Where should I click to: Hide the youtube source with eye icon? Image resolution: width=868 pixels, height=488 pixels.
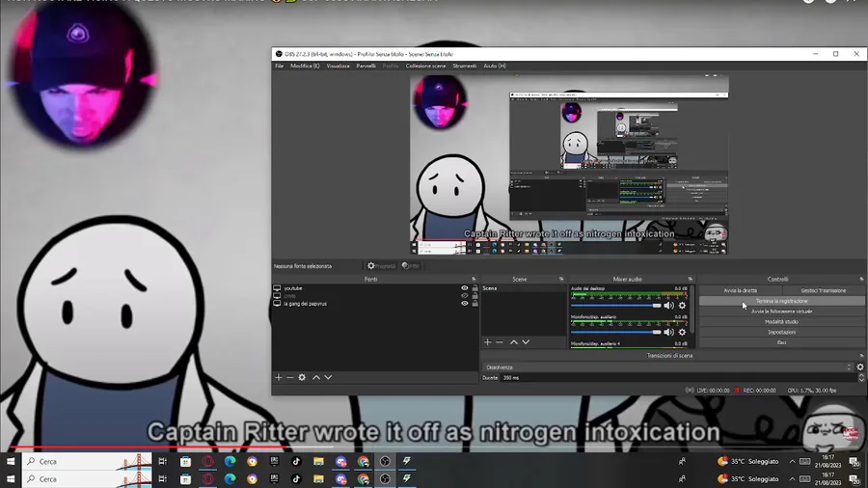click(x=465, y=288)
